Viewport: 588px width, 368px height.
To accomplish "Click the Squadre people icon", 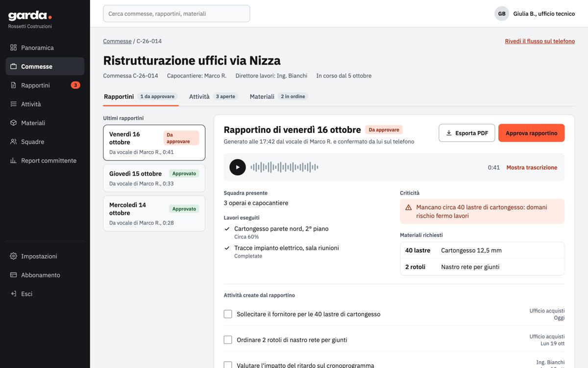I will click(14, 142).
